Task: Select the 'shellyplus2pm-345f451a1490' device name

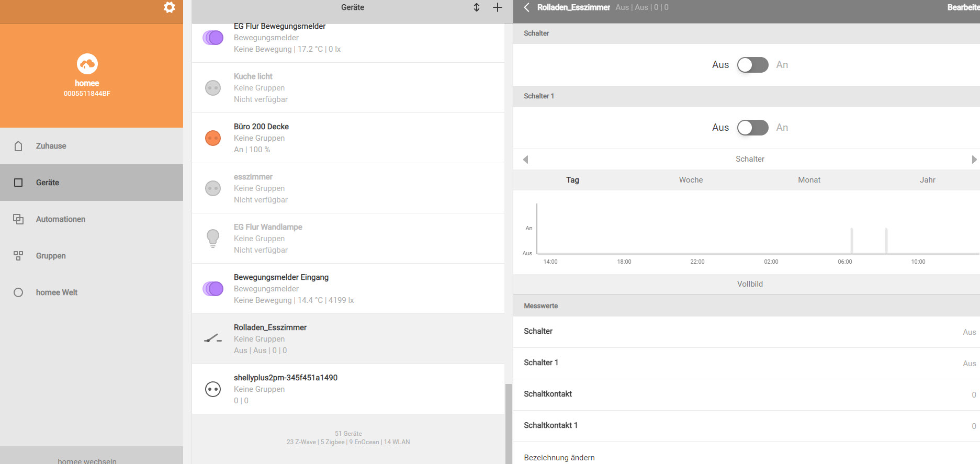Action: click(x=285, y=378)
